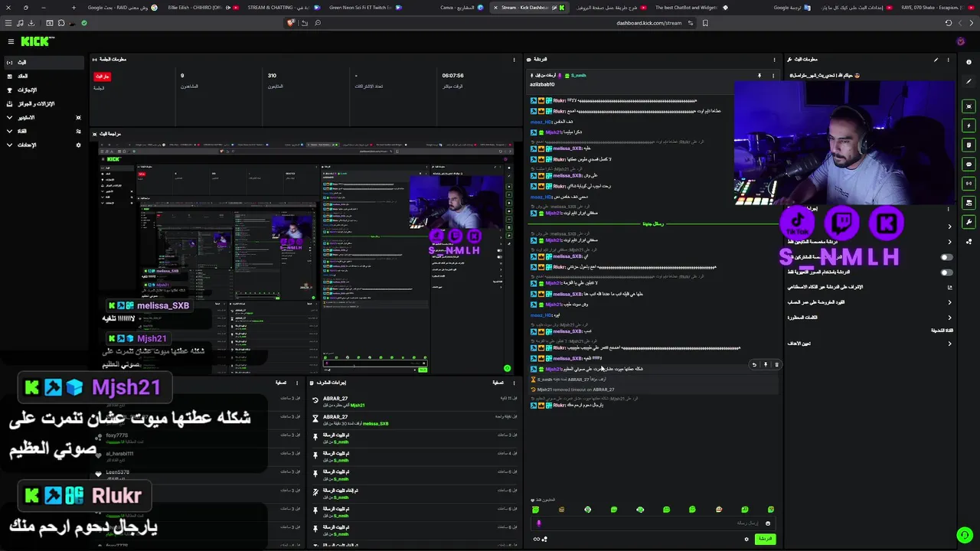This screenshot has width=980, height=551.
Task: Click the emoji picker icon in message box
Action: coord(768,523)
